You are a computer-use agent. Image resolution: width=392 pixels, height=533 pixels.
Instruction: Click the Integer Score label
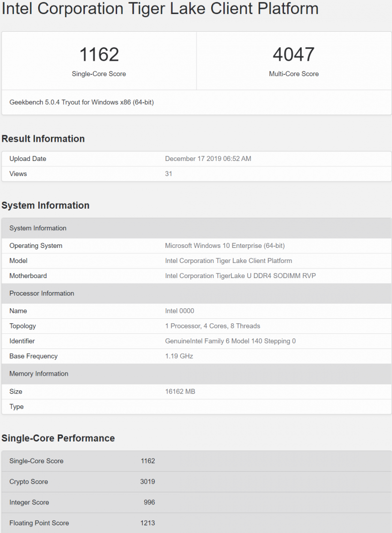pos(29,502)
